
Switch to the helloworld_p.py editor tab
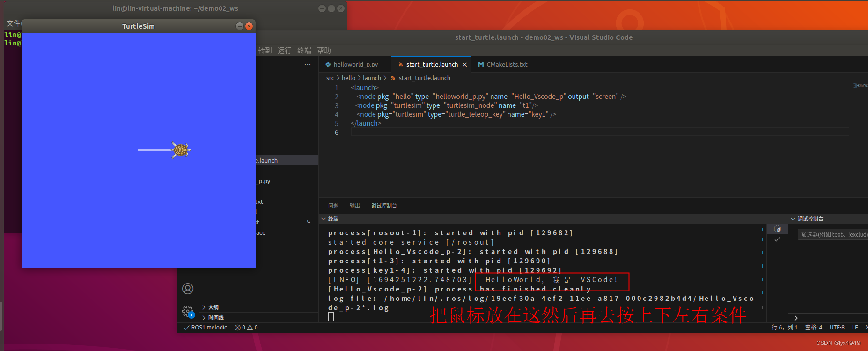pyautogui.click(x=355, y=64)
